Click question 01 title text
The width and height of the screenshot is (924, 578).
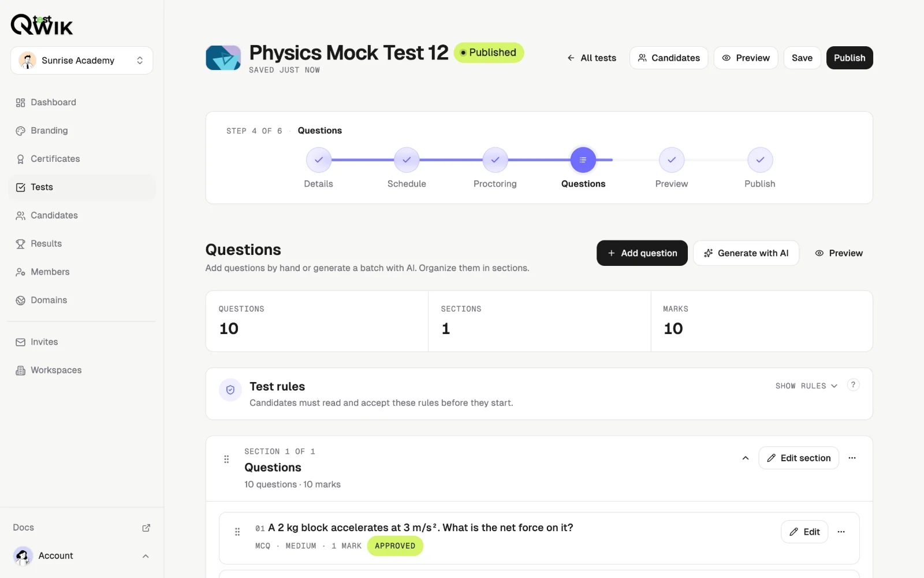(x=420, y=528)
